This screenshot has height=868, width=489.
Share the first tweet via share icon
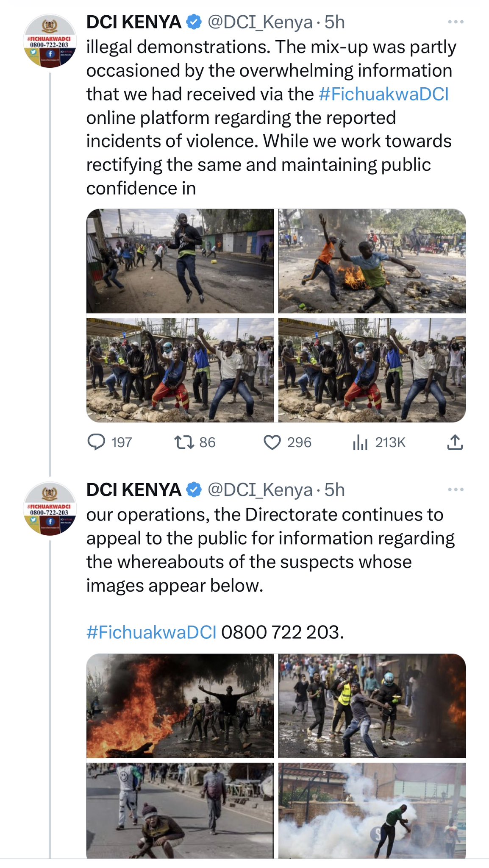[455, 442]
